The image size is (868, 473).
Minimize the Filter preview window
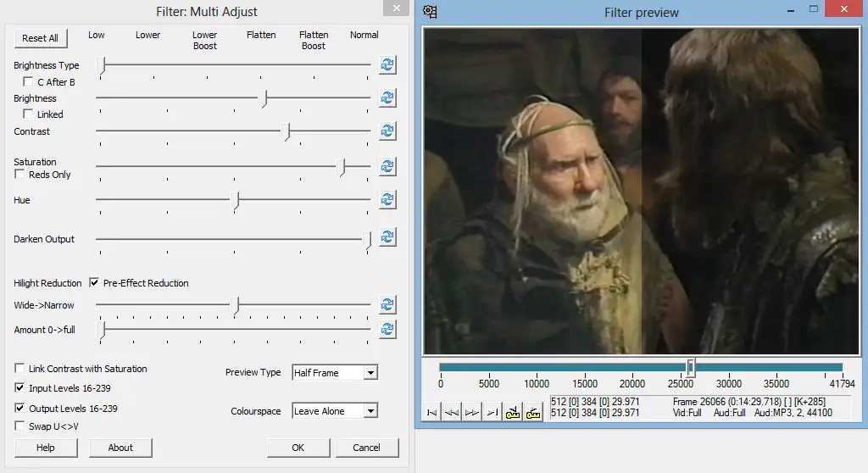click(791, 10)
